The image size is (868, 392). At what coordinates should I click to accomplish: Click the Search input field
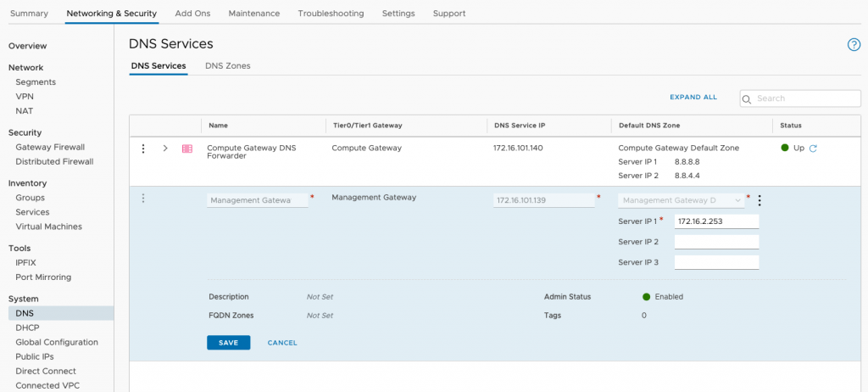point(800,98)
